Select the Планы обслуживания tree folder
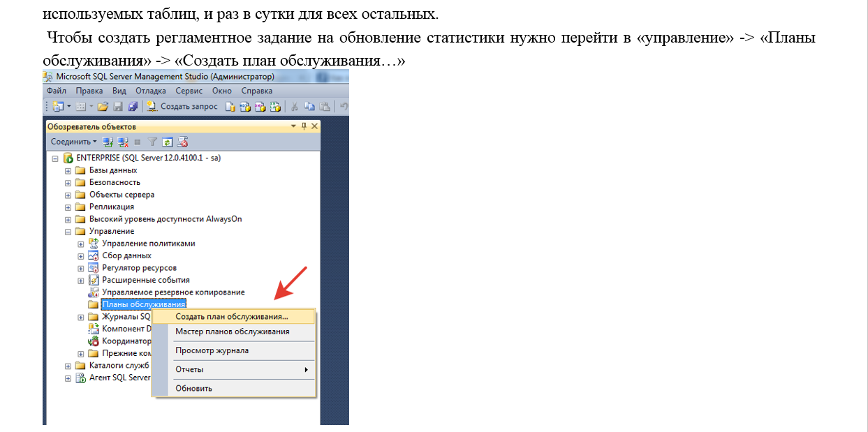 (x=143, y=304)
